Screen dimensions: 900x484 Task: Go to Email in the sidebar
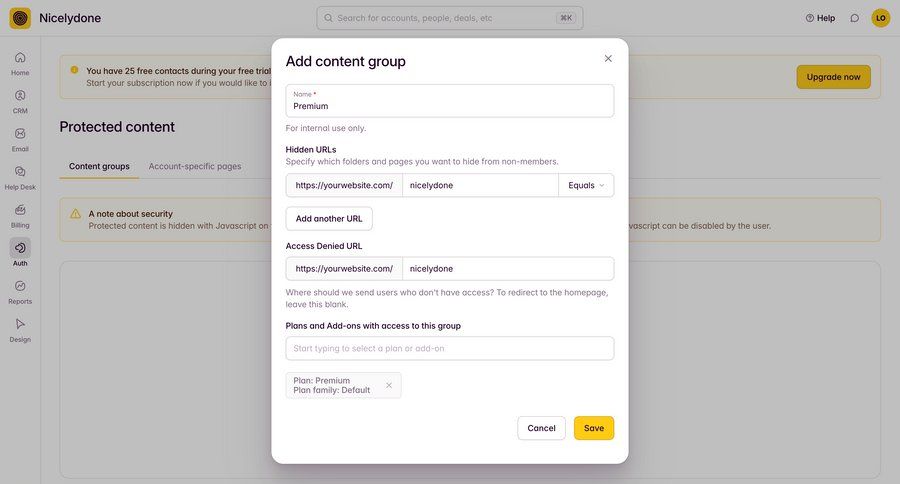tap(20, 140)
